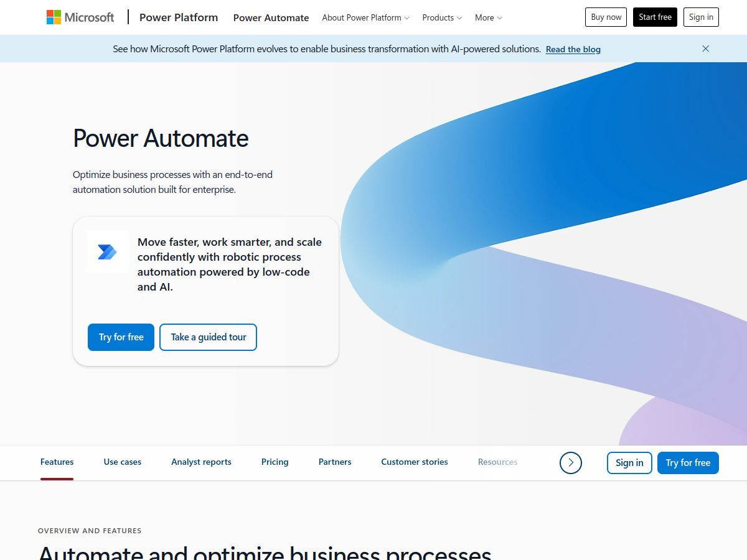747x560 pixels.
Task: Open the Power Automate header link
Action: pos(271,17)
